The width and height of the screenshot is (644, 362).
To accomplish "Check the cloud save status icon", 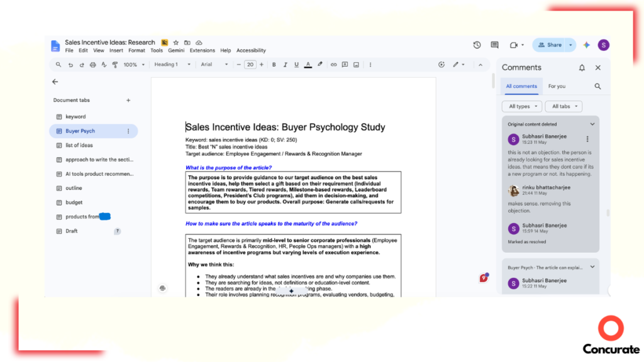I will click(x=199, y=42).
